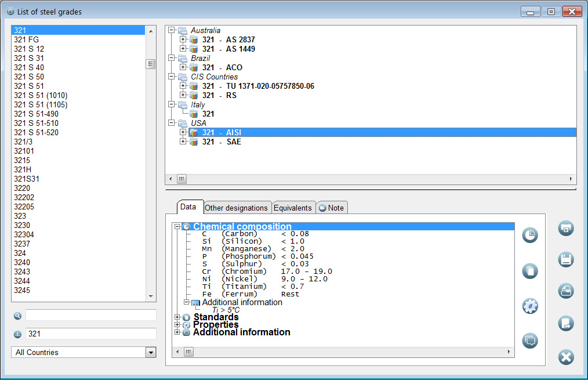Open settings with the gear icon

[x=530, y=306]
